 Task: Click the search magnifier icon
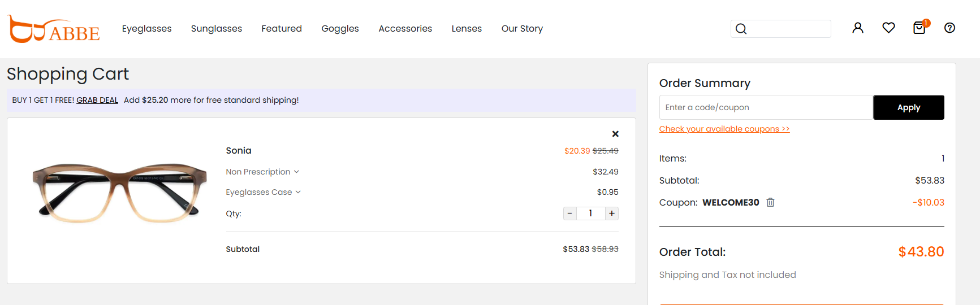tap(741, 29)
